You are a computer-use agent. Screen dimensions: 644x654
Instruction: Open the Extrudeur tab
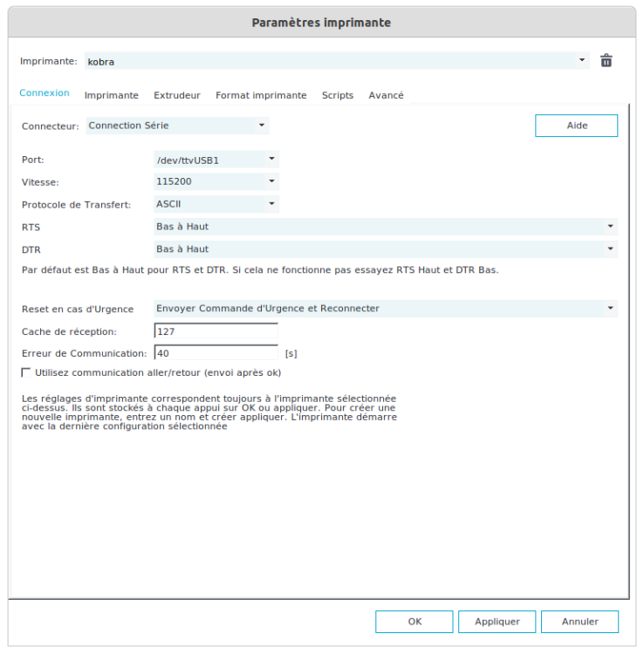[x=177, y=96]
